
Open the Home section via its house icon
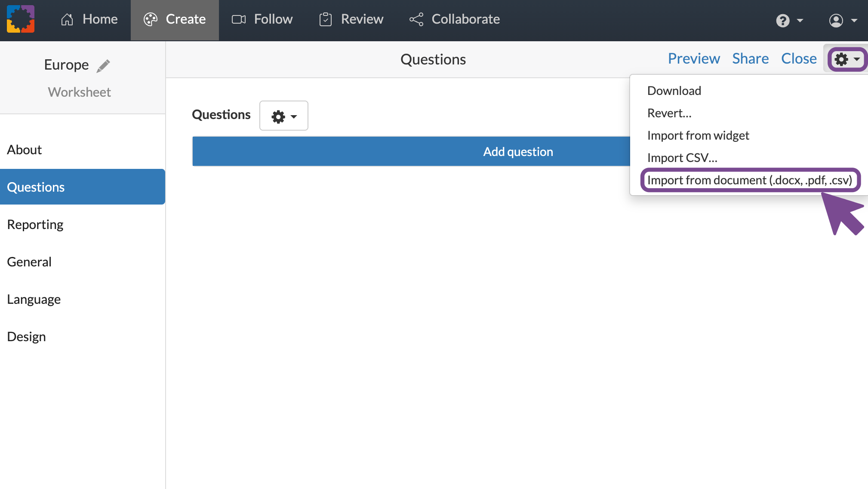67,19
